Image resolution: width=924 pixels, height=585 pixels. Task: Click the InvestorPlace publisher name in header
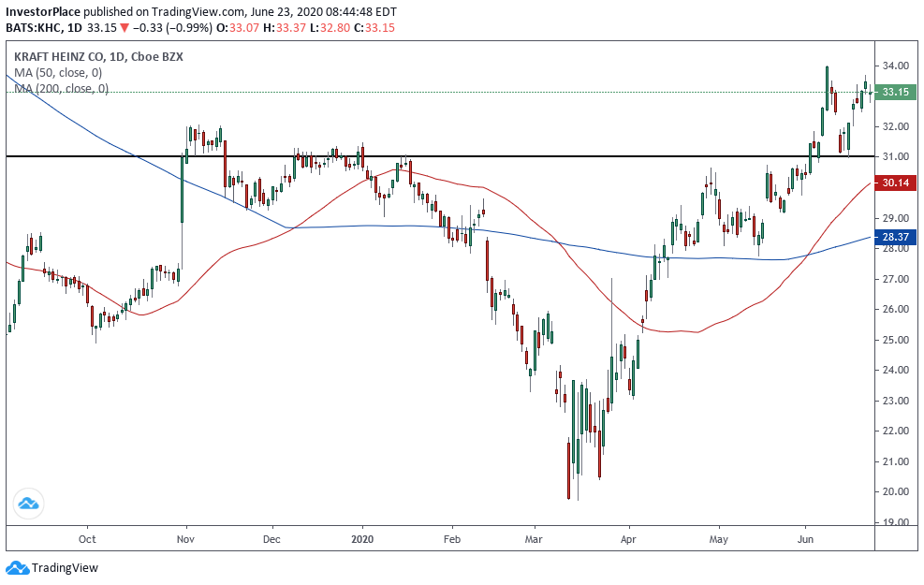(x=43, y=12)
